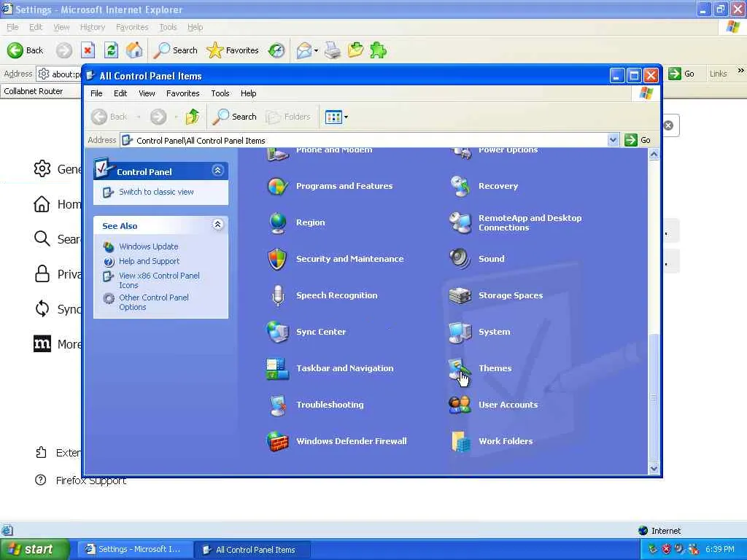Collapse the Control Panel side section
747x560 pixels.
[217, 171]
